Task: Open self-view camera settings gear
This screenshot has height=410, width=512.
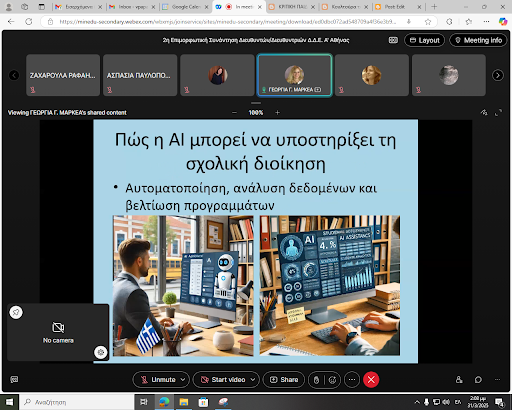Action: coord(101,352)
